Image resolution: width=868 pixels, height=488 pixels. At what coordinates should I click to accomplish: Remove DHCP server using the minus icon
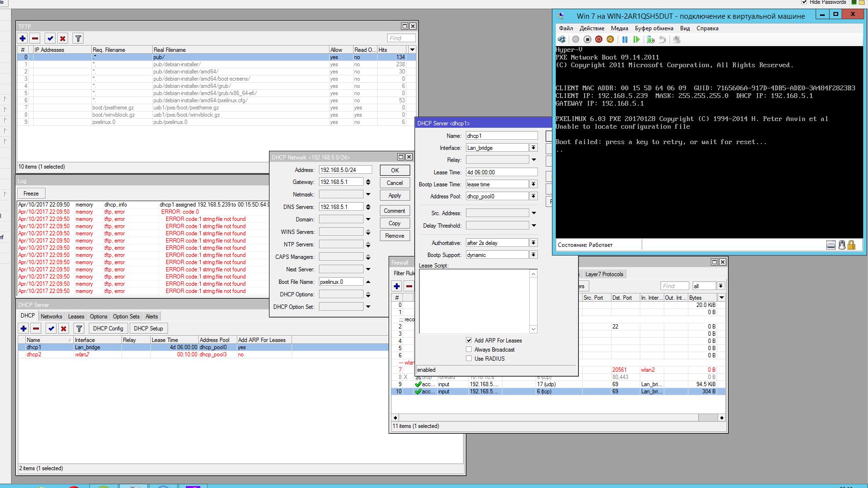point(36,329)
